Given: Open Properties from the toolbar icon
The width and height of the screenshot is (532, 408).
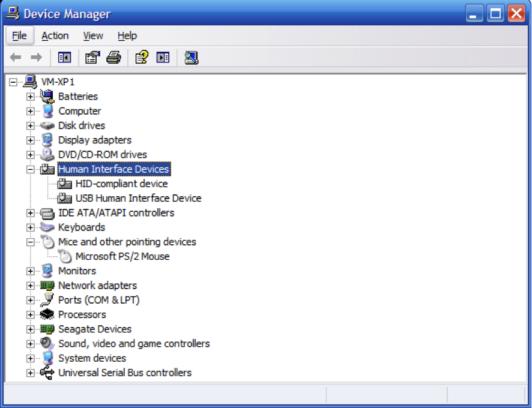Looking at the screenshot, I should tap(92, 58).
